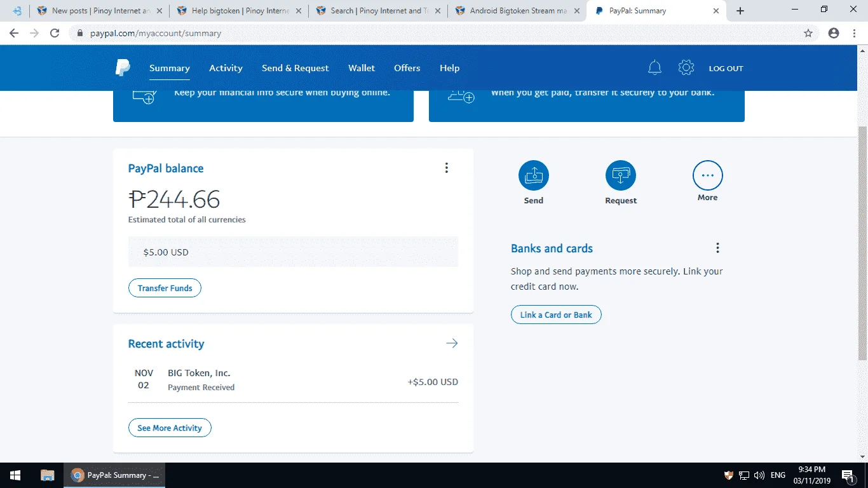This screenshot has width=868, height=488.
Task: Go to the Activity page
Action: (226, 69)
